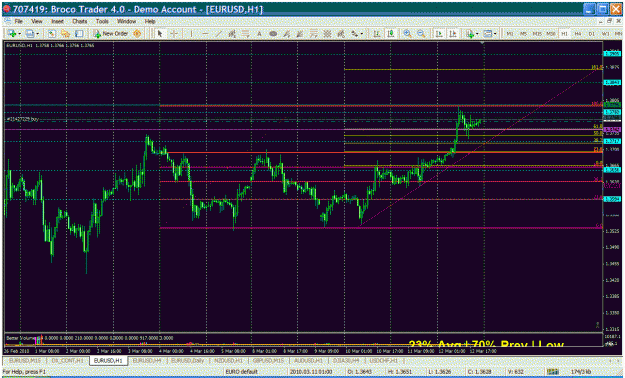Restore the inner chart window button
This screenshot has width=625, height=378.
[x=609, y=21]
